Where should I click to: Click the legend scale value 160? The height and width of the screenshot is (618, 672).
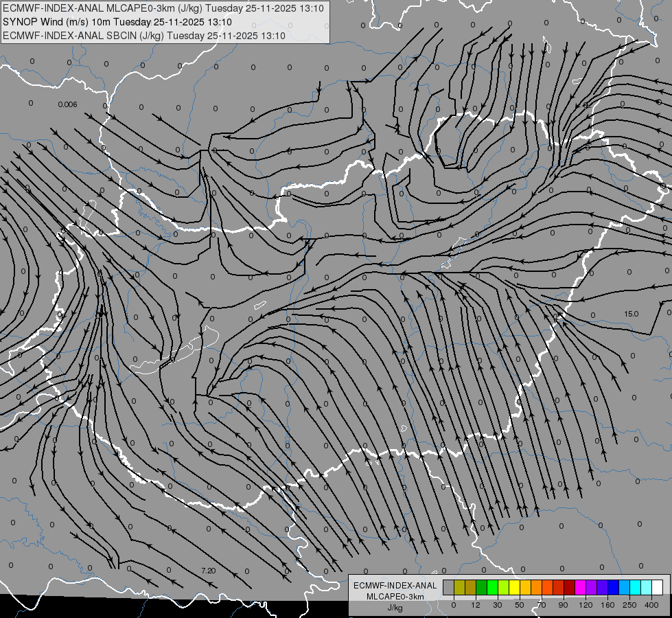(607, 605)
